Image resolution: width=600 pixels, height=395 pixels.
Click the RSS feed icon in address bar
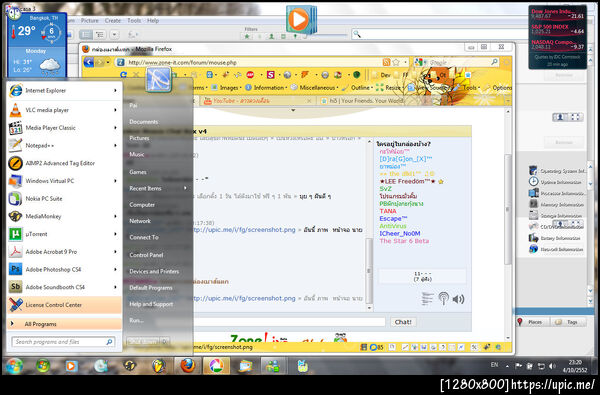[386, 62]
